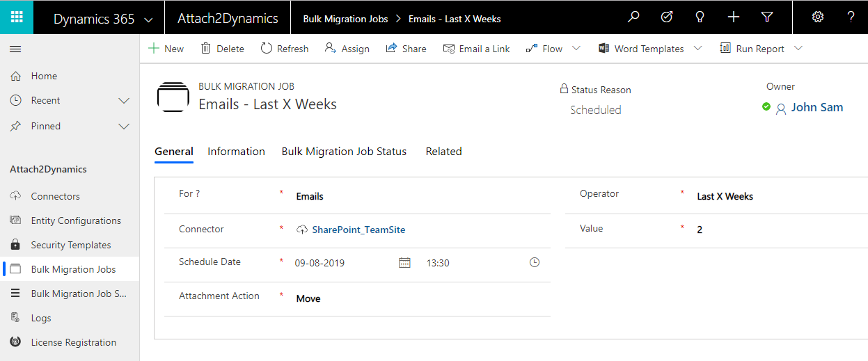The image size is (868, 361).
Task: Collapse the sidebar hamburger menu
Action: point(15,49)
